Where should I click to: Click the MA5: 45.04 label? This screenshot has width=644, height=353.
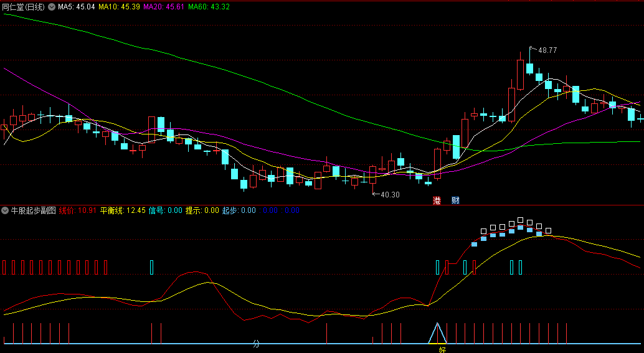pos(77,7)
